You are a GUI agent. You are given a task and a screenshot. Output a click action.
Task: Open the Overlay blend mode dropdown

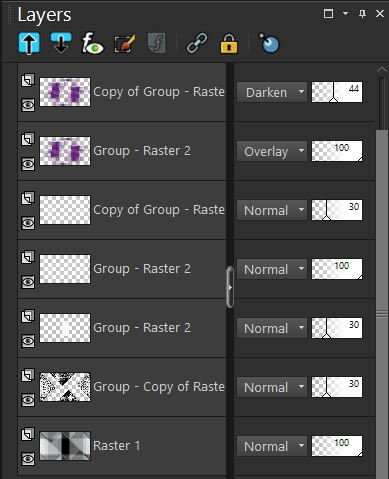point(272,151)
